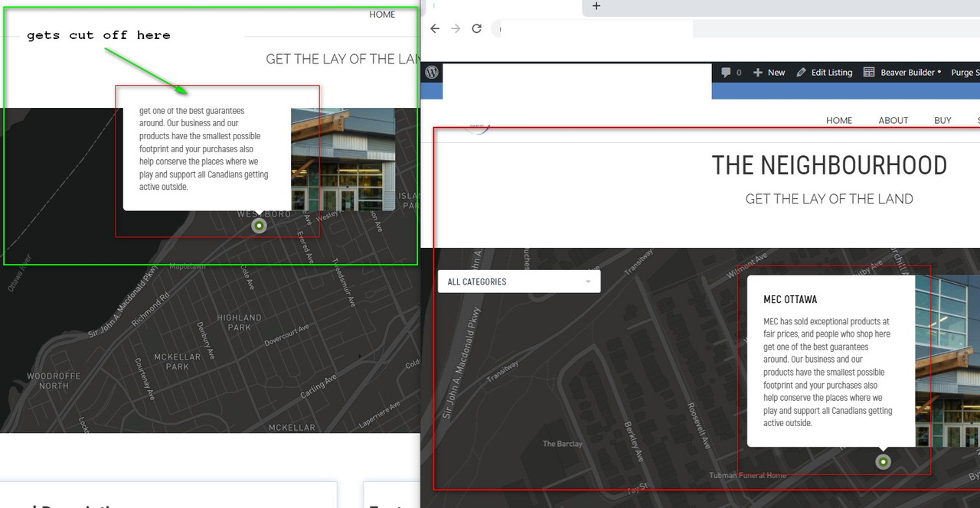Click Carling Ave label on left map
This screenshot has width=980, height=508.
click(x=318, y=386)
